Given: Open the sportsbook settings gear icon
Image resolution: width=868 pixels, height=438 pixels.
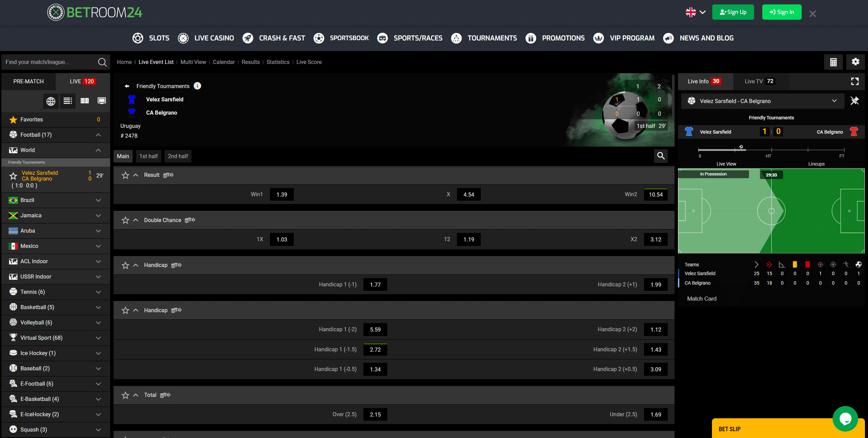Looking at the screenshot, I should 856,62.
